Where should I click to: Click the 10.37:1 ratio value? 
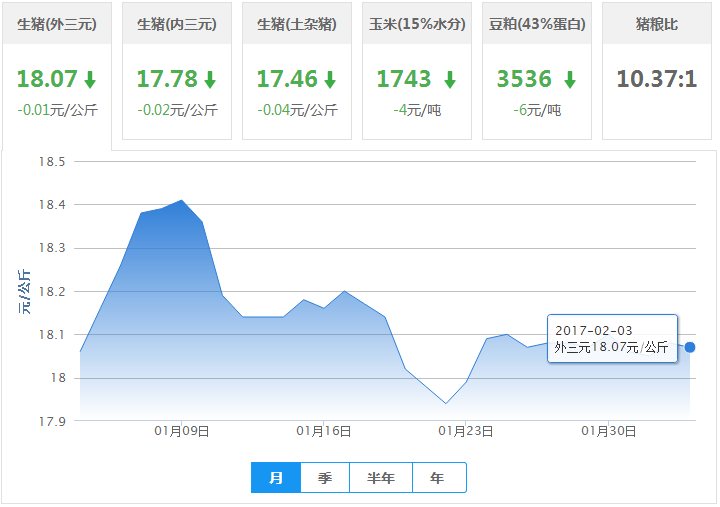pos(657,80)
